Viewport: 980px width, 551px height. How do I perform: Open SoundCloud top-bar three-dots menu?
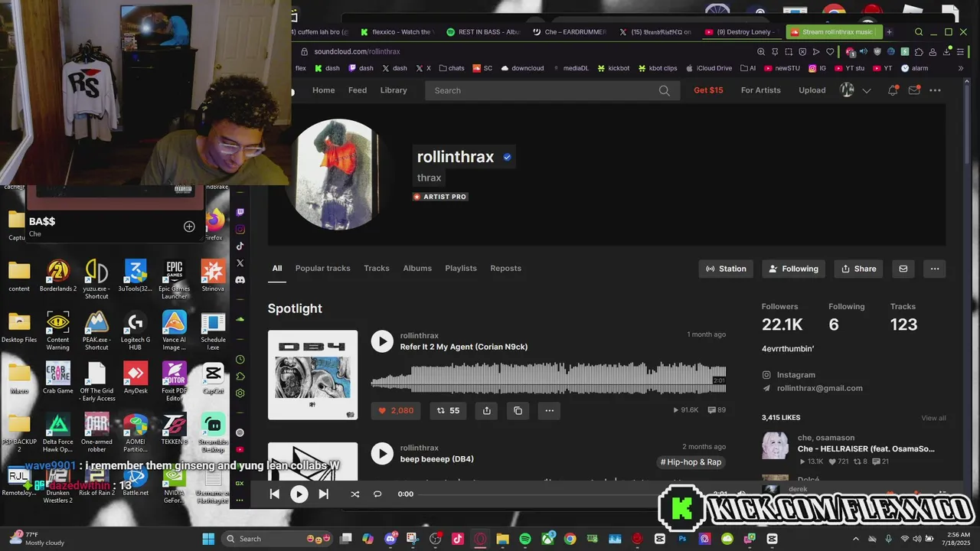[x=935, y=90]
